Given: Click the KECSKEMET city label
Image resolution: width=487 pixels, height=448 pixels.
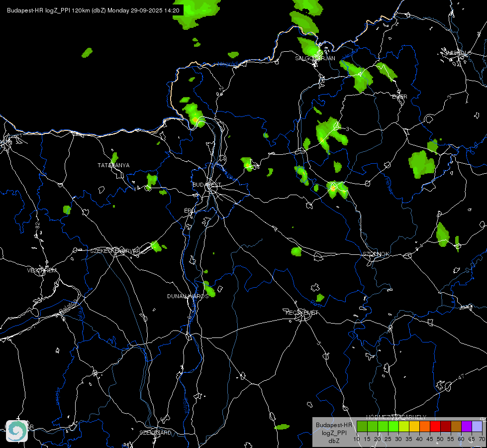Looking at the screenshot, I should 302,313.
